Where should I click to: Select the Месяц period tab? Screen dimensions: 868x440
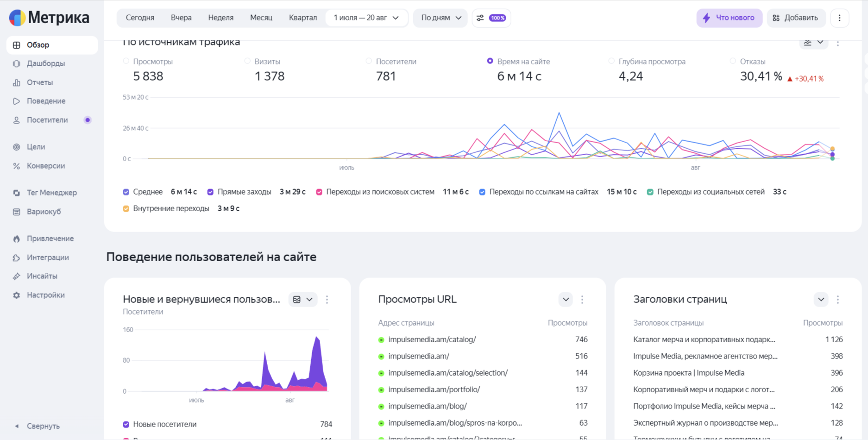click(x=261, y=18)
